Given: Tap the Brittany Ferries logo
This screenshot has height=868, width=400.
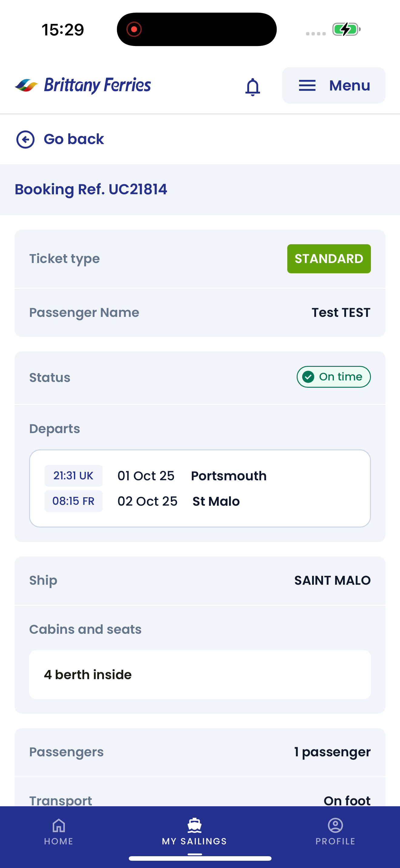Looking at the screenshot, I should pyautogui.click(x=83, y=85).
